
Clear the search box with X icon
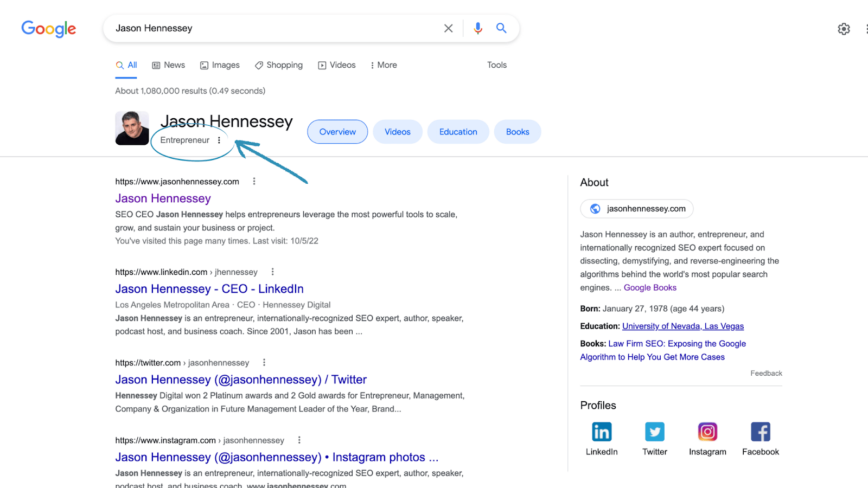448,28
